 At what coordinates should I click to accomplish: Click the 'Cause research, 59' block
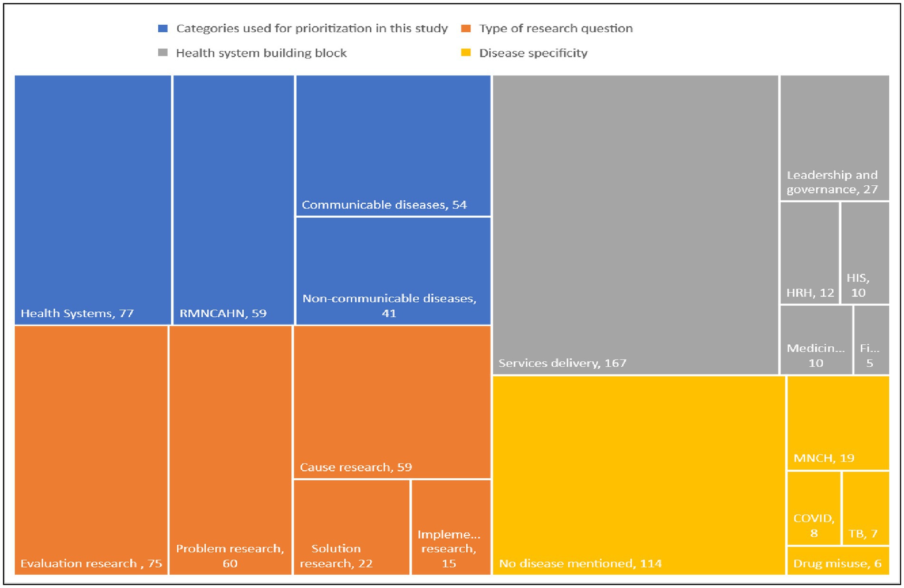click(392, 402)
